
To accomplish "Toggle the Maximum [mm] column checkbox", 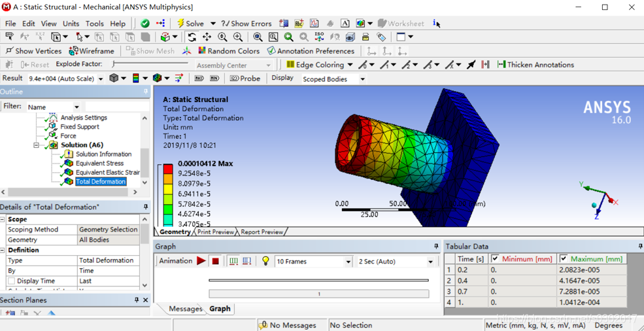I will click(564, 258).
